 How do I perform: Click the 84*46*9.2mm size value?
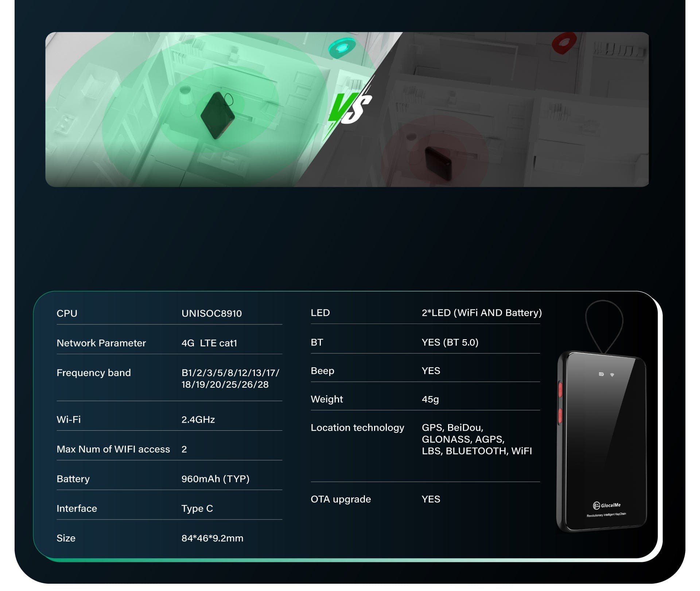coord(212,538)
